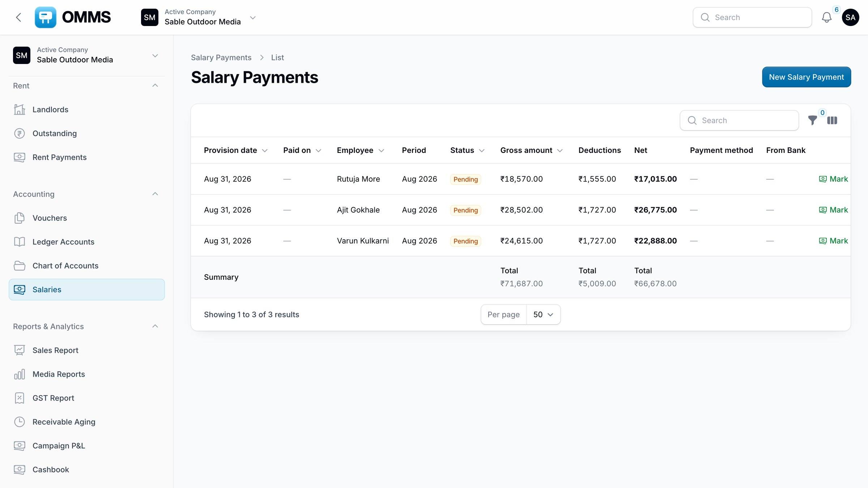
Task: Open notifications bell icon
Action: (x=826, y=17)
